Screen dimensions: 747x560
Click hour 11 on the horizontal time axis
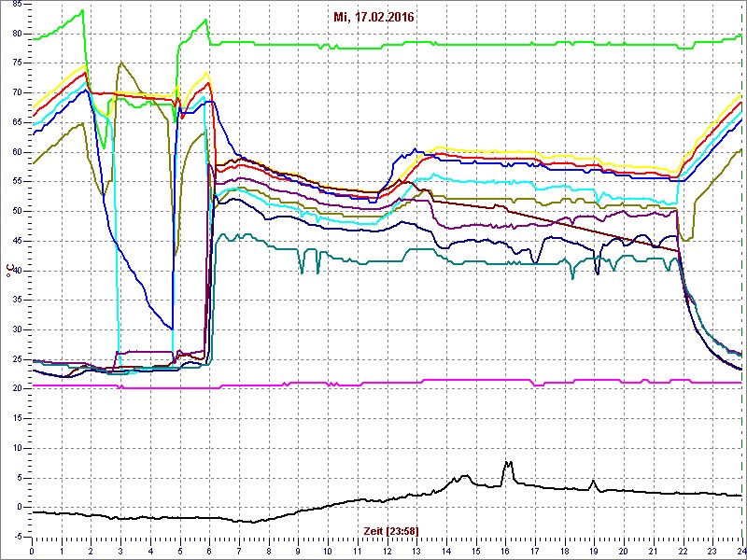[358, 550]
